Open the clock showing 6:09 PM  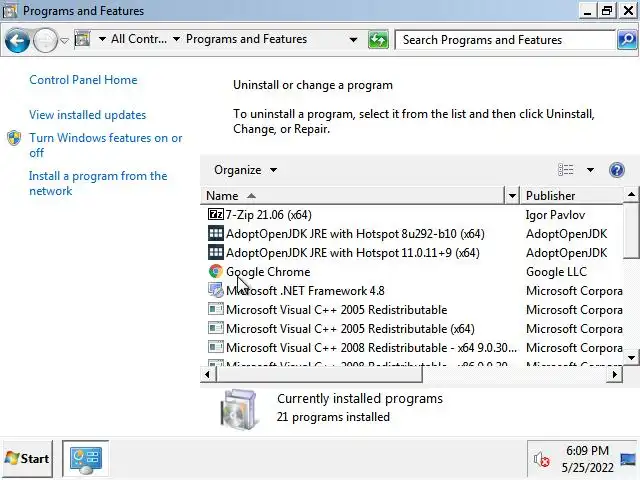[x=587, y=459]
